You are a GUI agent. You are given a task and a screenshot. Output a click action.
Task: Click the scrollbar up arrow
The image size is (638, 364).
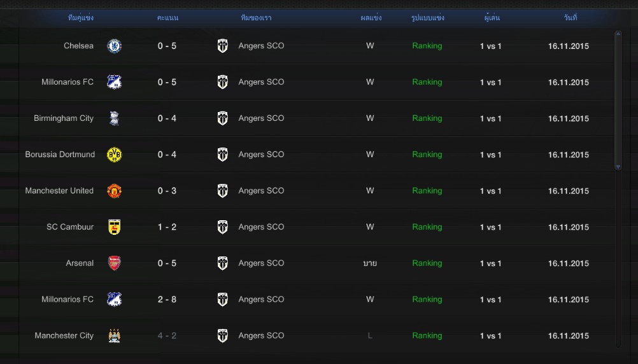point(618,33)
